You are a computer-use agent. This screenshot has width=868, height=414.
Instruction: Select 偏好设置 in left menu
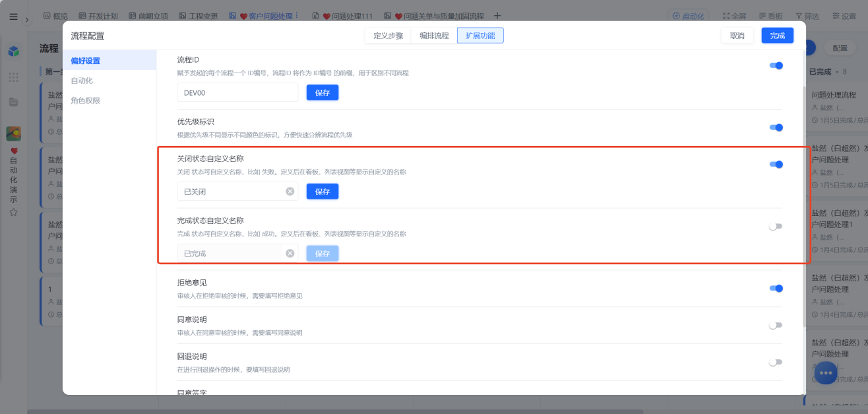click(x=109, y=61)
